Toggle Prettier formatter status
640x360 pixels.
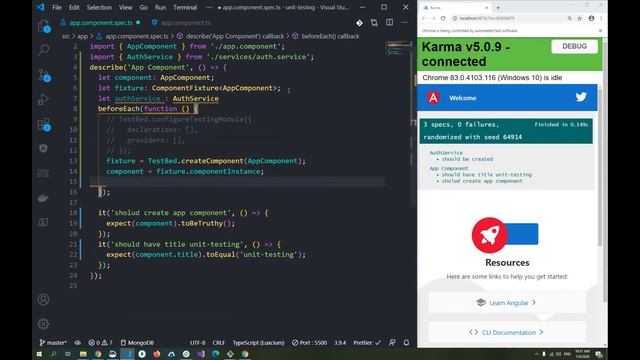pyautogui.click(x=367, y=342)
